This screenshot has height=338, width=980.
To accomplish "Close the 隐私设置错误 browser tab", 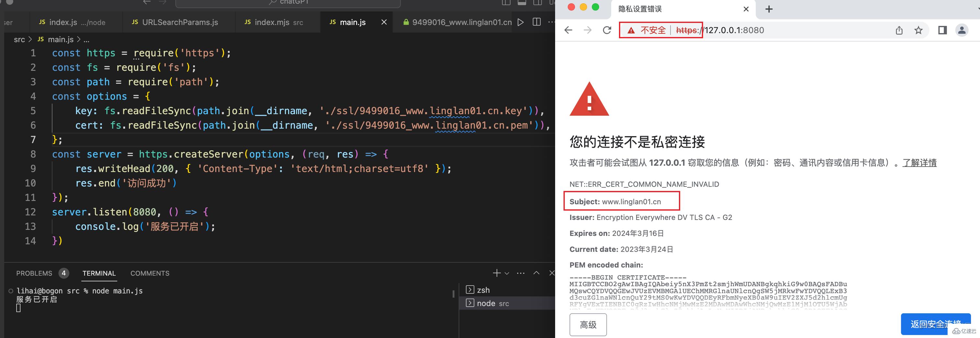I will click(746, 9).
